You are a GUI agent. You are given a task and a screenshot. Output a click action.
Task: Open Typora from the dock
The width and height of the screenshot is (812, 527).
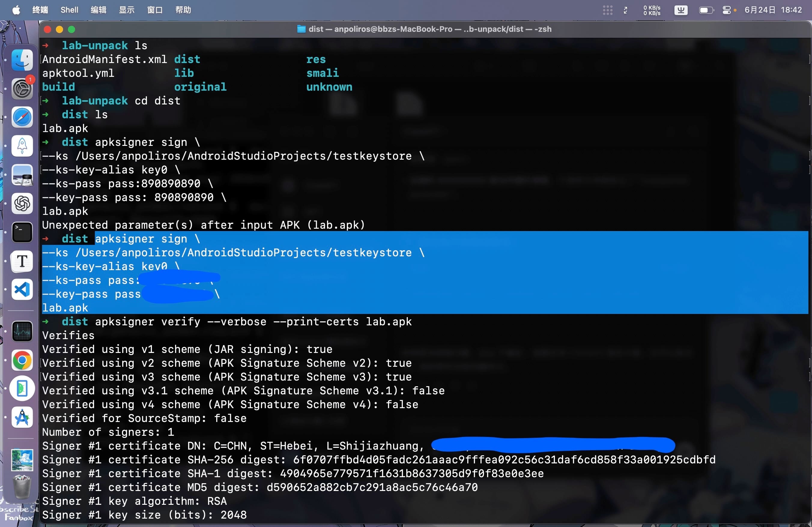tap(22, 261)
